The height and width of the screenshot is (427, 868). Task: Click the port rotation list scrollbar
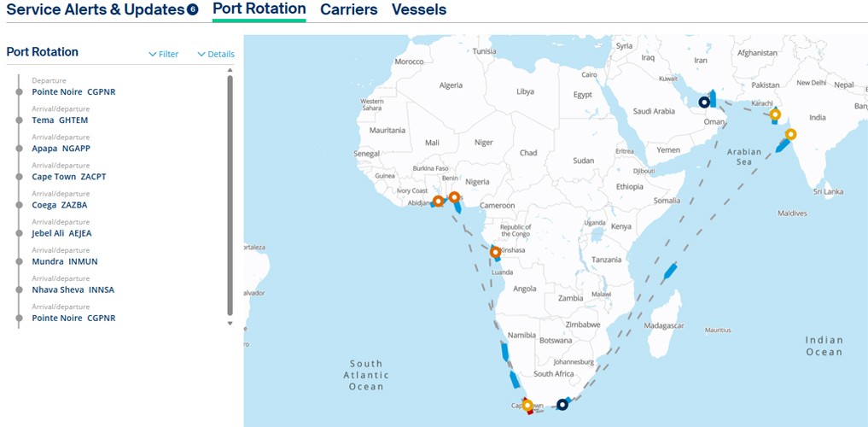[230, 196]
